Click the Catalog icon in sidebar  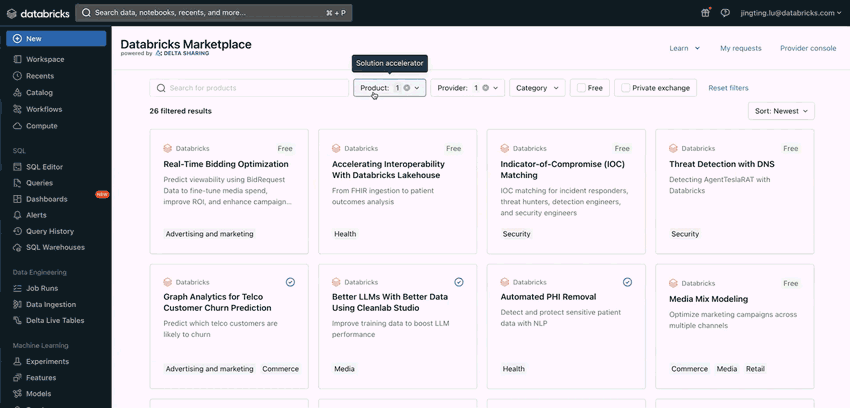[18, 92]
